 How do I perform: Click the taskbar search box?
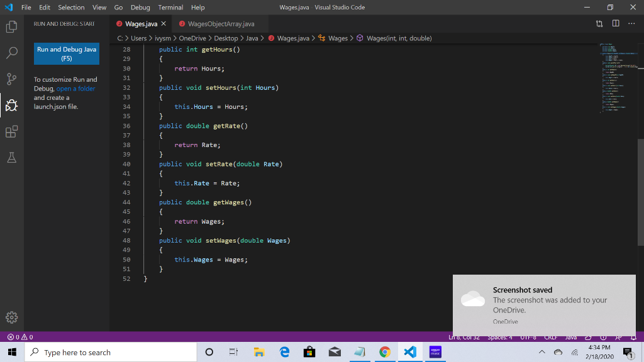pyautogui.click(x=111, y=352)
